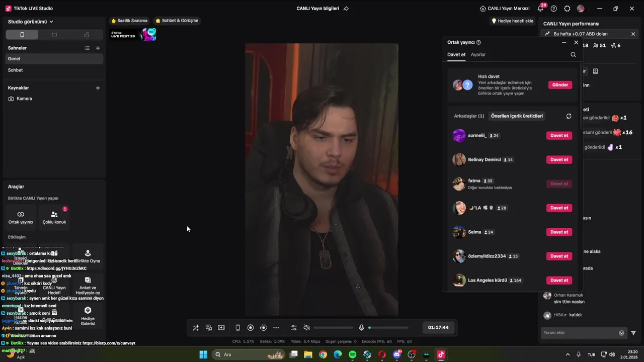Unmute the desktop speaker icon
Screen dimensions: 644x362
click(307, 328)
